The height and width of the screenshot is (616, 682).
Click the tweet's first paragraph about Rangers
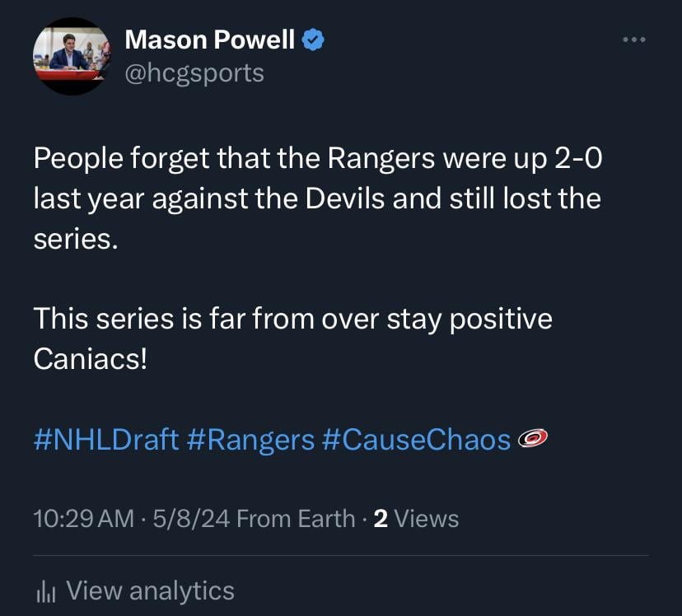pos(316,198)
